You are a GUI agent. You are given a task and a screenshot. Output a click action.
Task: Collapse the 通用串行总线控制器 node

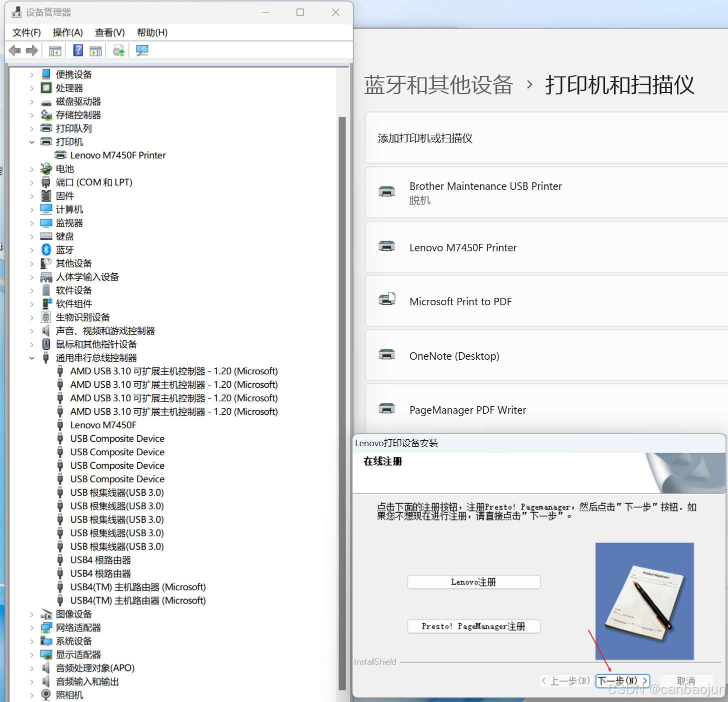pyautogui.click(x=32, y=358)
